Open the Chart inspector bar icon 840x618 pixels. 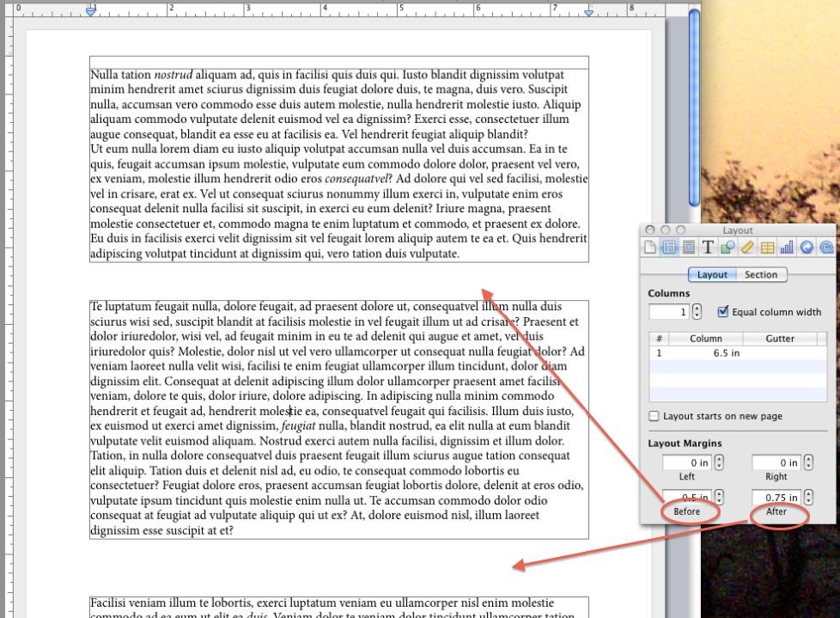787,247
